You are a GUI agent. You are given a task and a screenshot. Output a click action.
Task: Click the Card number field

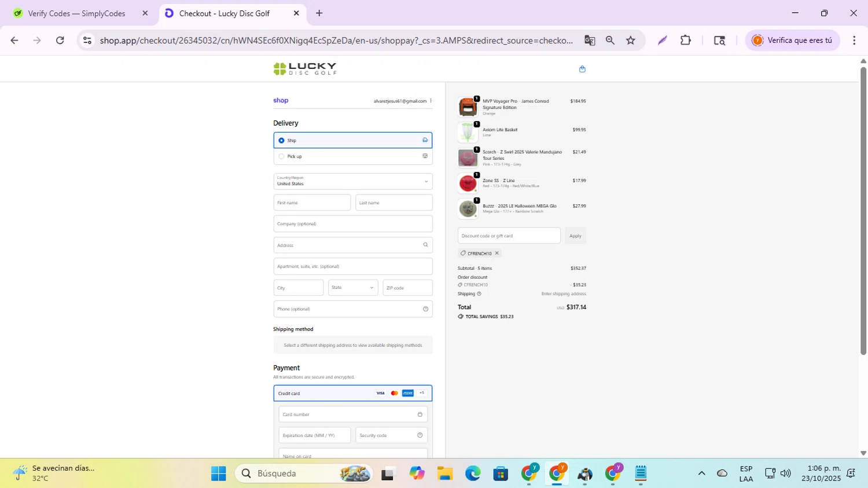[x=353, y=414]
